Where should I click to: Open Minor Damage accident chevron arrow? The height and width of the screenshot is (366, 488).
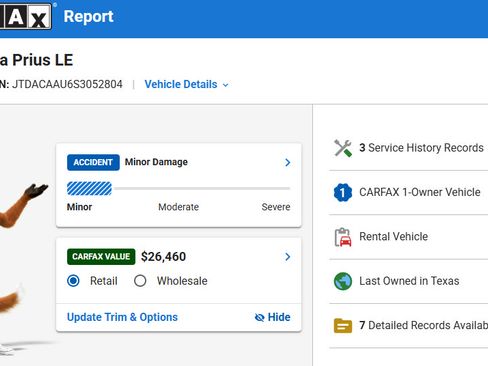click(288, 162)
